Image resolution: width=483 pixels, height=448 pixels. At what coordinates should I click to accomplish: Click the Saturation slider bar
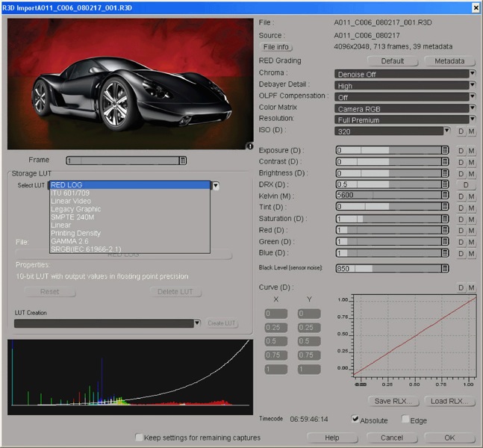[x=387, y=219]
